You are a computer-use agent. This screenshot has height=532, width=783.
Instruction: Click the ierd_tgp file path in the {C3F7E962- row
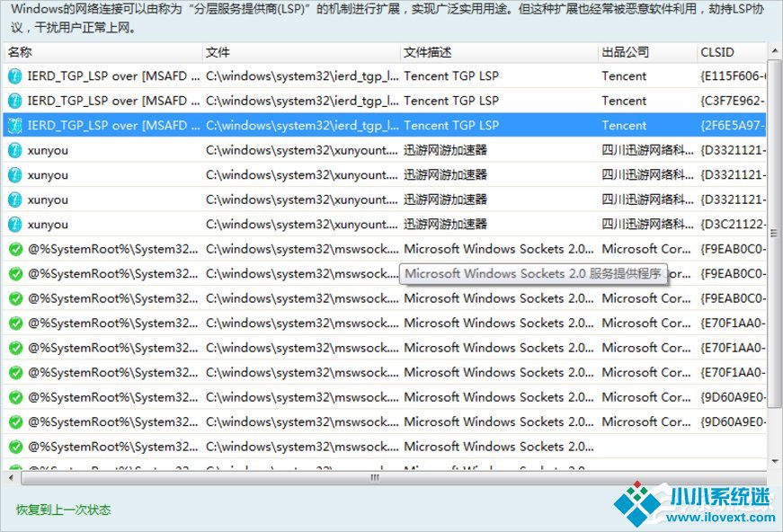[302, 101]
